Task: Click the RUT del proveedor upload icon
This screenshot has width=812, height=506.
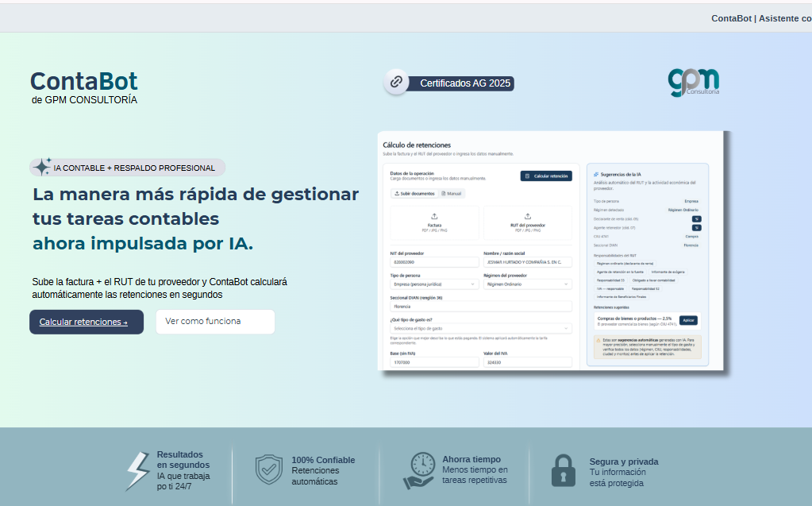Action: (x=528, y=216)
